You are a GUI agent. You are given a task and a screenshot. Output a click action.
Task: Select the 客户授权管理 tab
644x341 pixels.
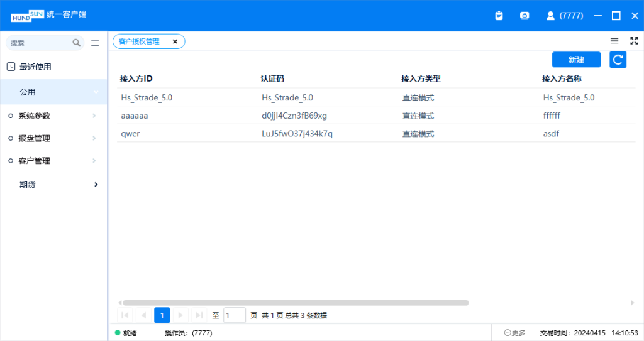(140, 41)
